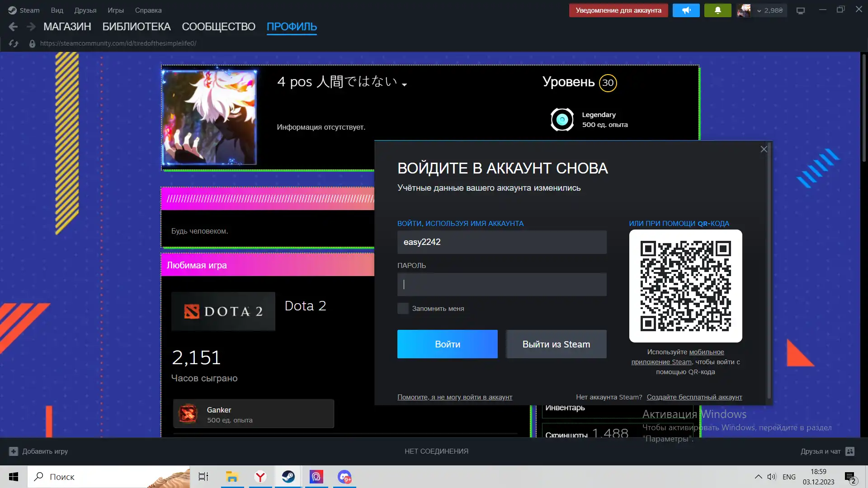
Task: Click the QR code image
Action: pyautogui.click(x=685, y=286)
